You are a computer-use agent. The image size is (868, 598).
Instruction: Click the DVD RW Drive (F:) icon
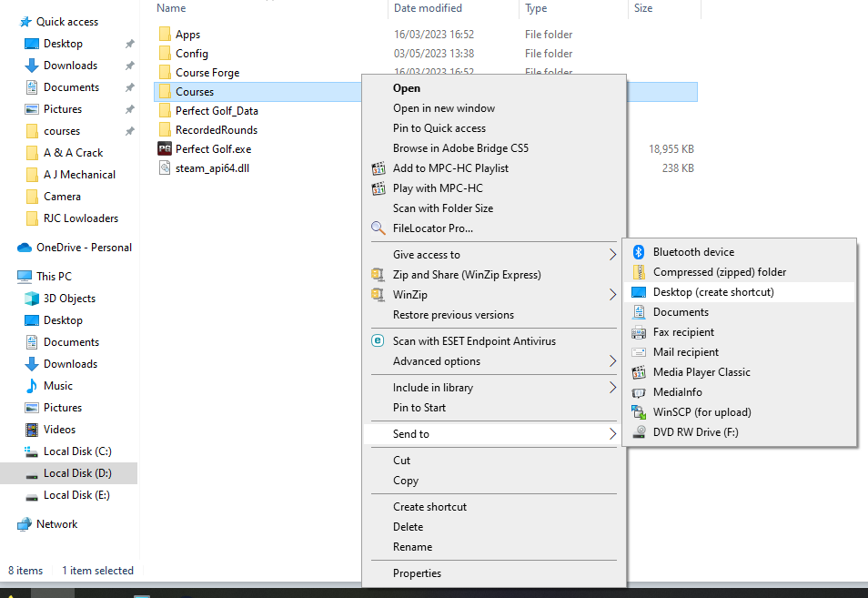639,432
